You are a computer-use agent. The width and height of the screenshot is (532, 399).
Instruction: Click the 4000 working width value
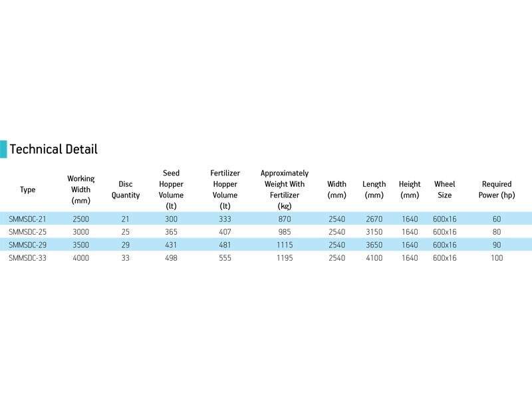(x=81, y=258)
